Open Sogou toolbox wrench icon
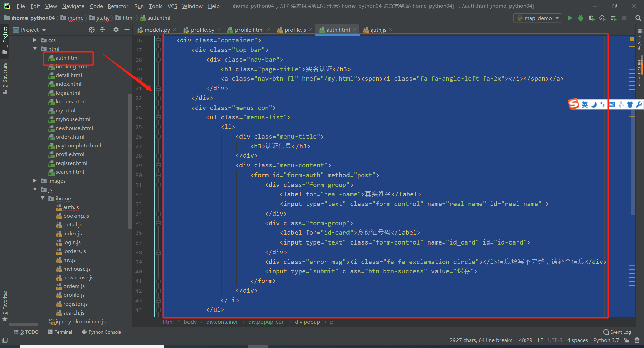Viewport: 644px width, 348px height. (639, 105)
